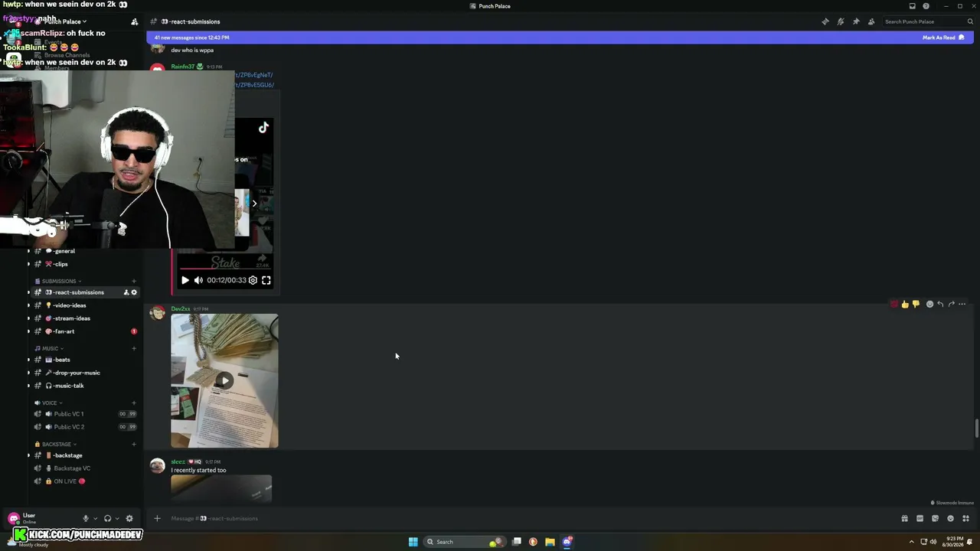Mute the TikTok video volume
The width and height of the screenshot is (980, 551).
pos(198,280)
